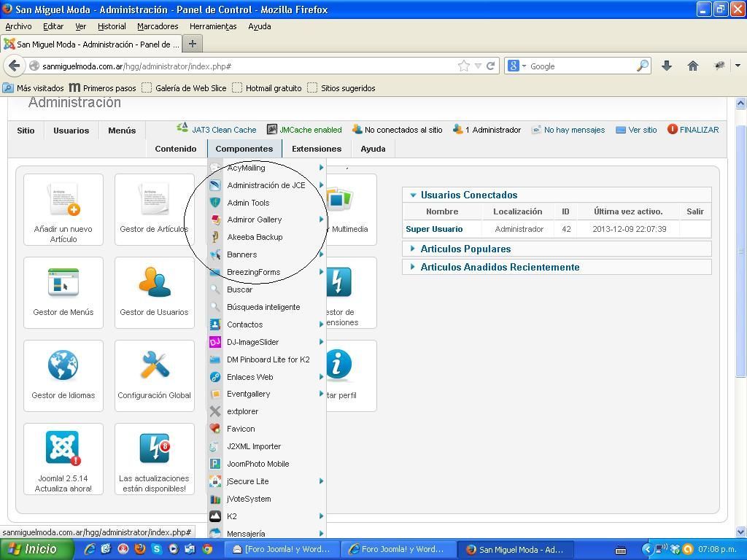Image resolution: width=747 pixels, height=560 pixels.
Task: Click the Hotmail gratuito bookmark
Action: (x=267, y=88)
